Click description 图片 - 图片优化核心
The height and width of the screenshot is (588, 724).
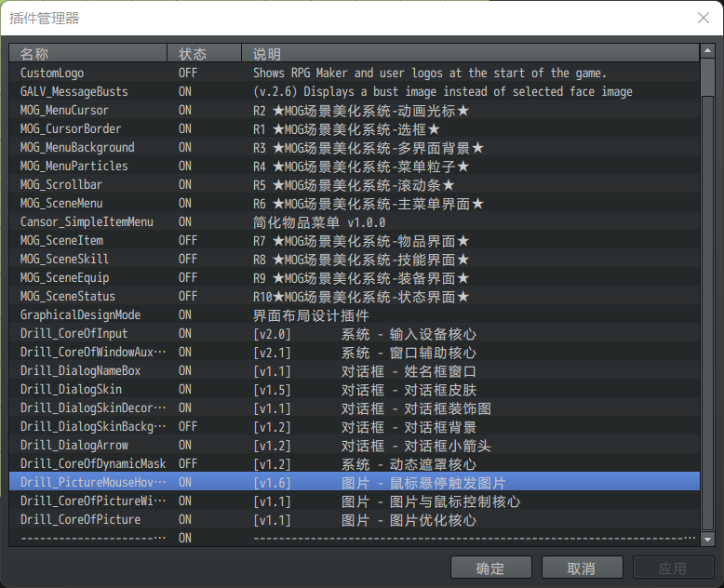click(409, 520)
